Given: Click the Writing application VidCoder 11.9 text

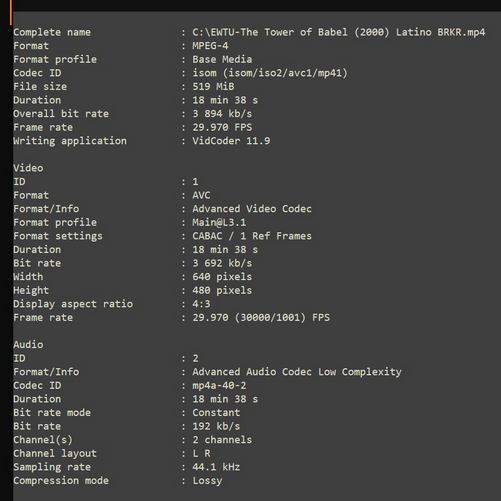Looking at the screenshot, I should coord(231,141).
